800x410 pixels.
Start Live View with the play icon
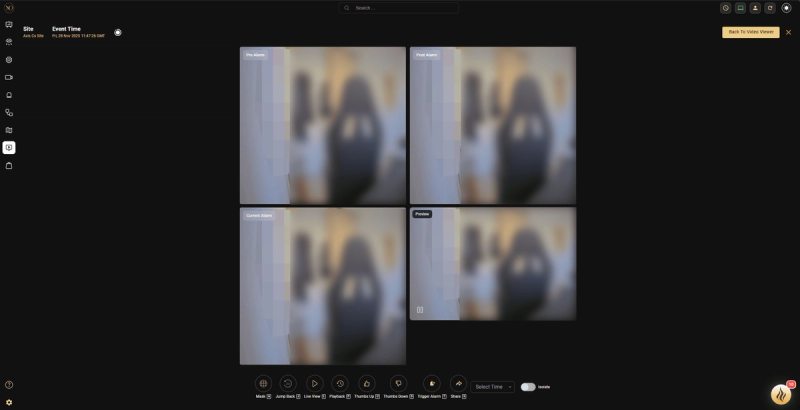pos(315,383)
